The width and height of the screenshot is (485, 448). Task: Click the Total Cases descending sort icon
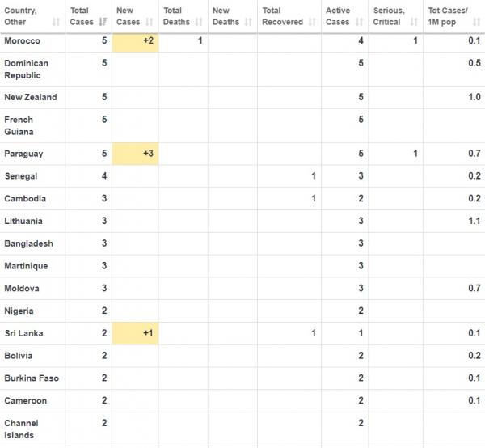pos(104,22)
